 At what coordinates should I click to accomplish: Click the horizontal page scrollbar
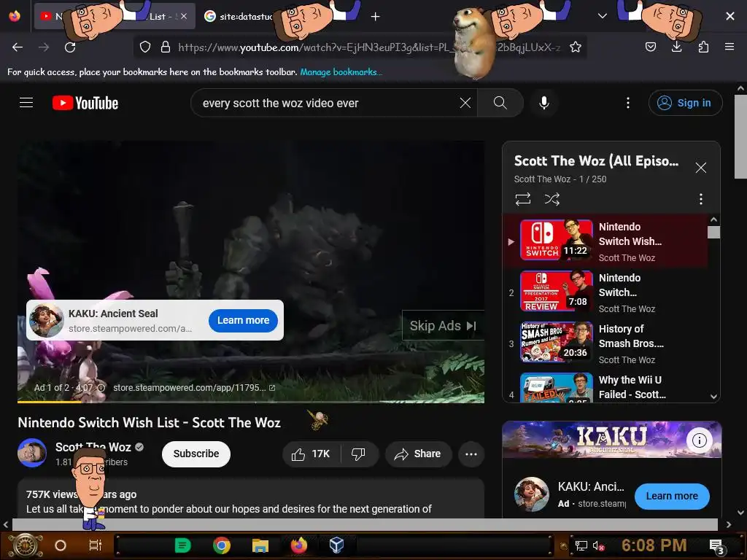tap(365, 524)
